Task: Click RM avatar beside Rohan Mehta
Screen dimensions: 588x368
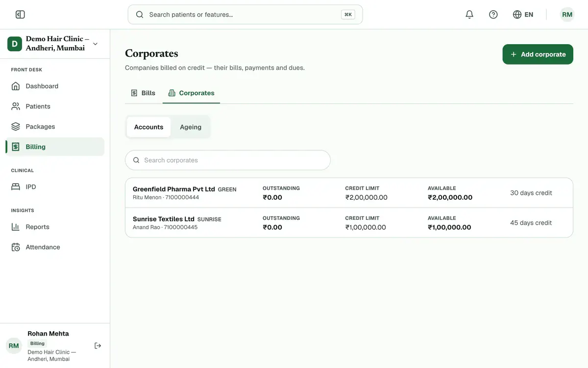Action: (14, 346)
